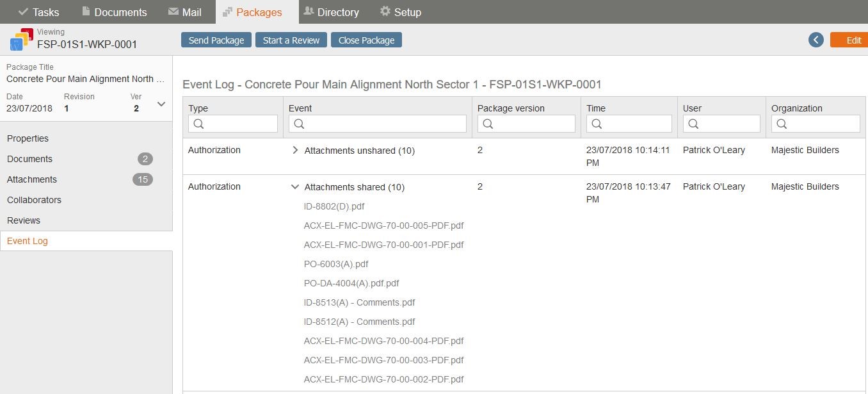Click the Documents count badge 2

(x=145, y=159)
